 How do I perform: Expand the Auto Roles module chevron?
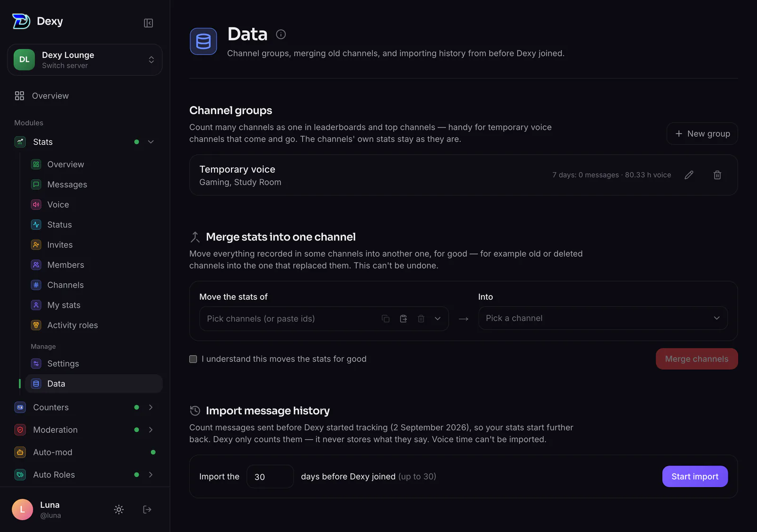tap(151, 475)
